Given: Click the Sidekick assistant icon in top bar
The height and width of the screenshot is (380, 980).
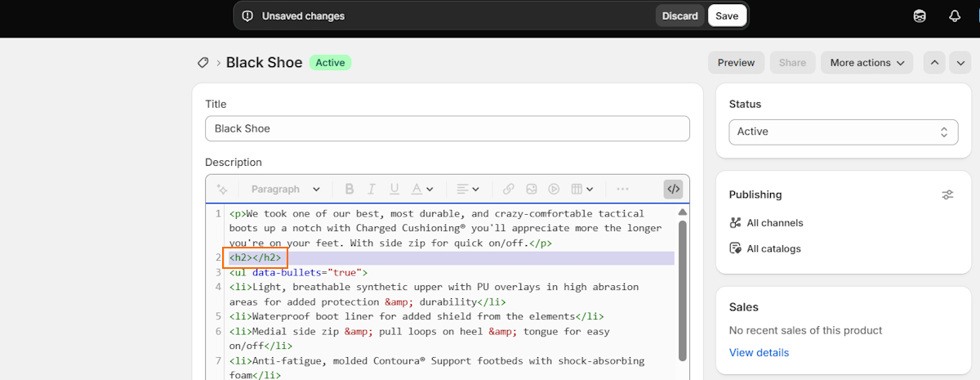Looking at the screenshot, I should 920,16.
